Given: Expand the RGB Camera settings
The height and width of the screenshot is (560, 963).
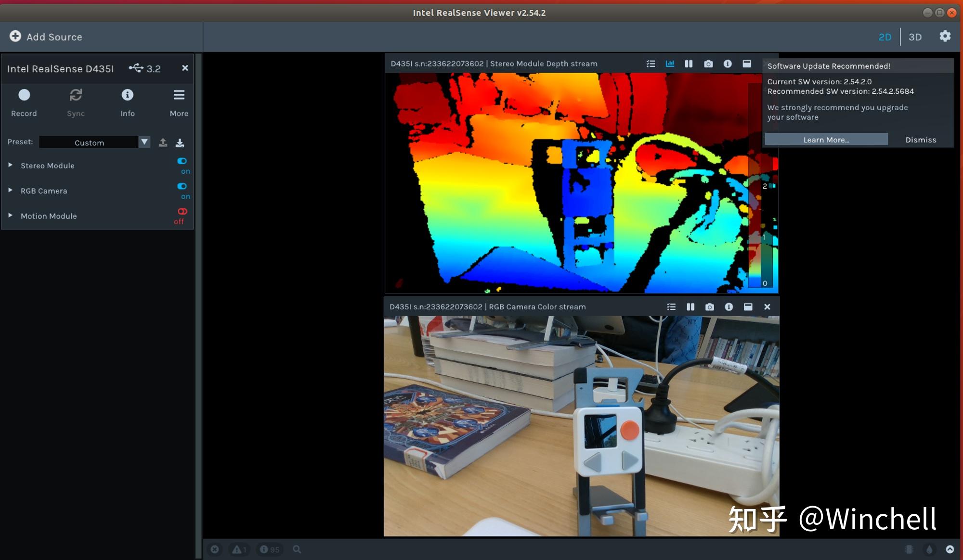Looking at the screenshot, I should (x=10, y=191).
